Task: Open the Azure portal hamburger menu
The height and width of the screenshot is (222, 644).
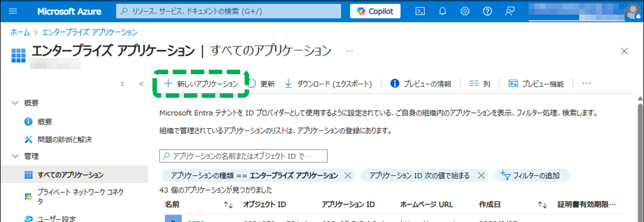Action: point(13,11)
